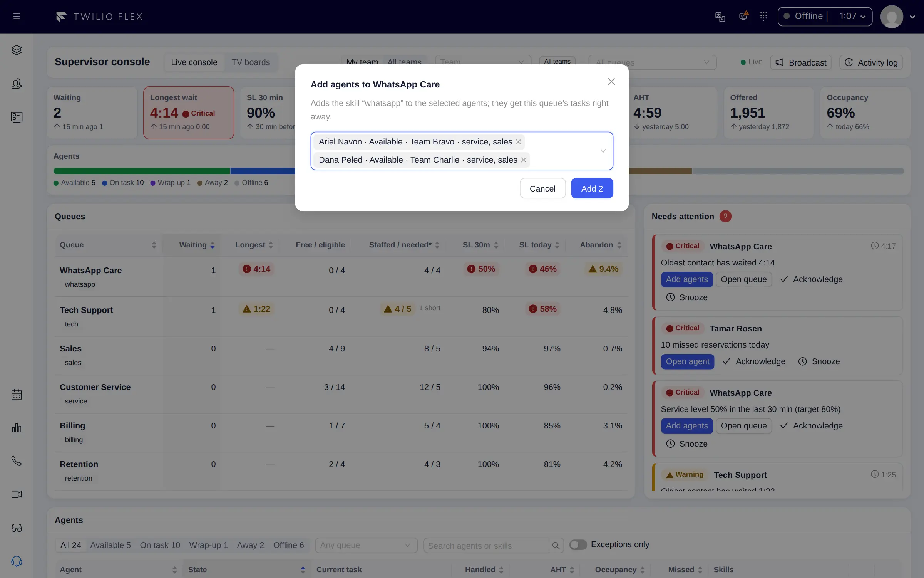Image resolution: width=924 pixels, height=578 pixels.
Task: Open the video camera sidebar icon
Action: 17,494
